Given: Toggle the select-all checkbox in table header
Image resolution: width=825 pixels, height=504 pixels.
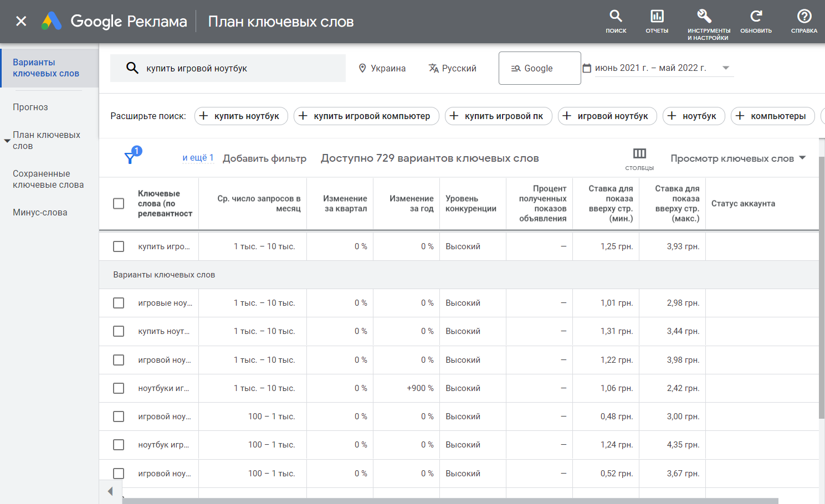Looking at the screenshot, I should (119, 203).
